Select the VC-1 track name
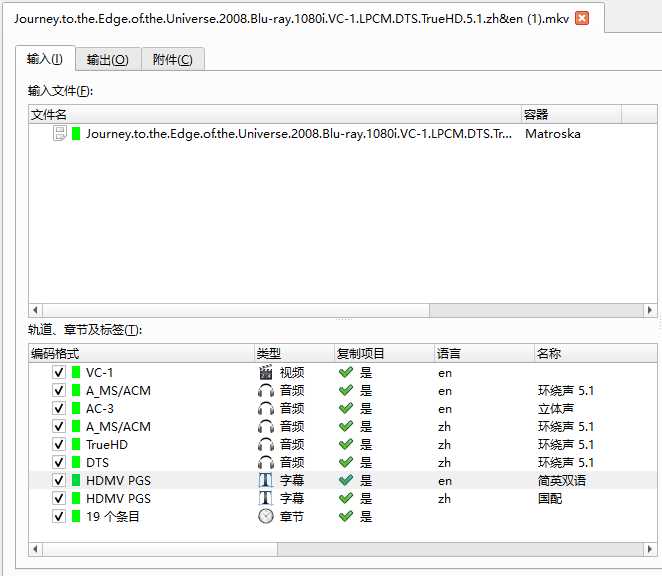This screenshot has width=662, height=576. point(100,372)
